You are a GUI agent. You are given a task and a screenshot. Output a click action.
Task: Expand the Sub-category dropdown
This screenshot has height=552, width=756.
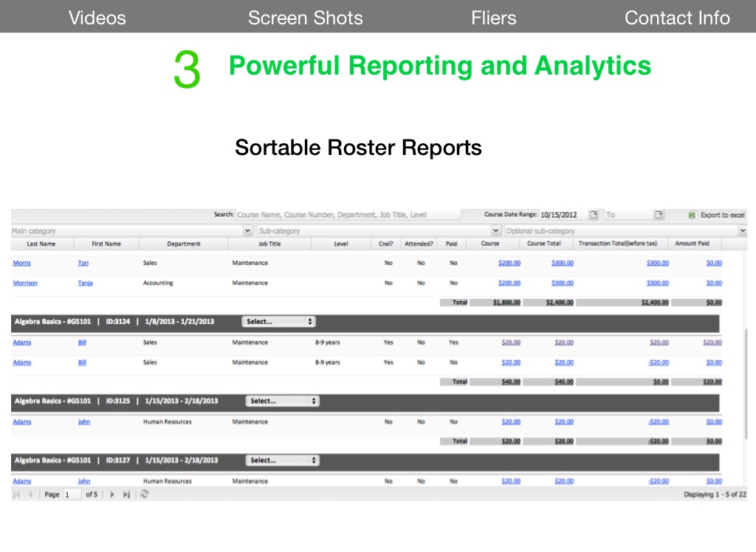pos(496,231)
